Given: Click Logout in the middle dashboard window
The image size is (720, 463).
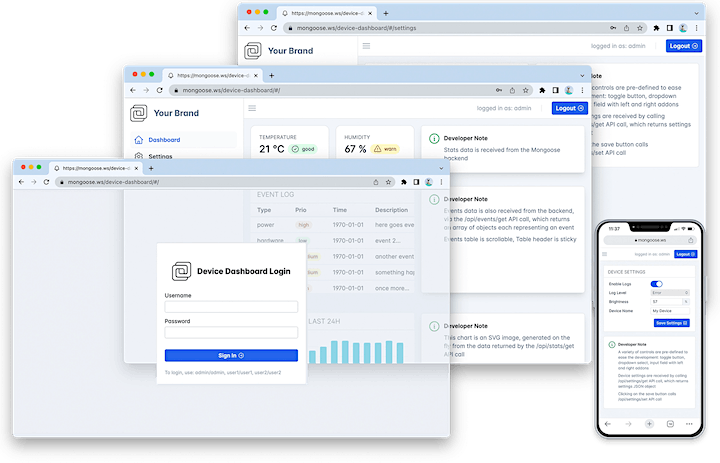Looking at the screenshot, I should pyautogui.click(x=569, y=108).
